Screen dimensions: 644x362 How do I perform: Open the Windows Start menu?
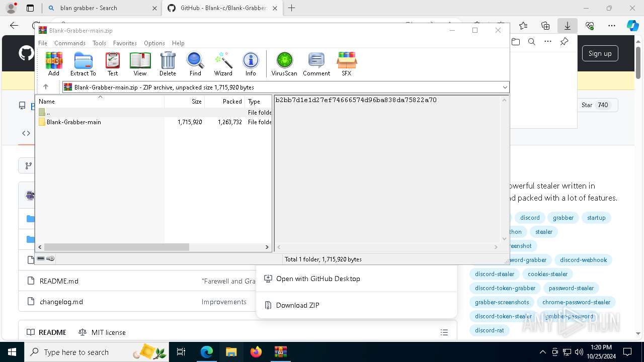pyautogui.click(x=12, y=352)
